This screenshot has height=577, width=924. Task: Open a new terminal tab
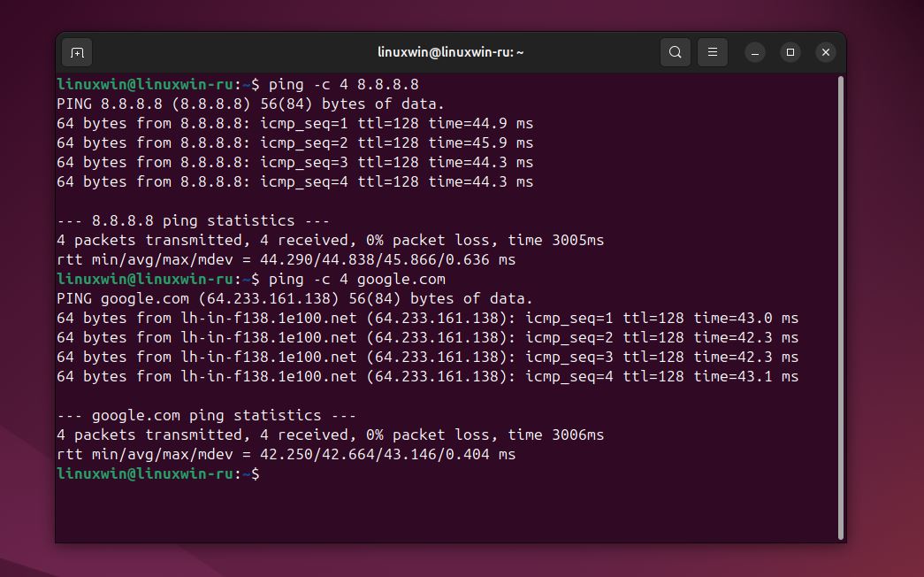click(77, 52)
